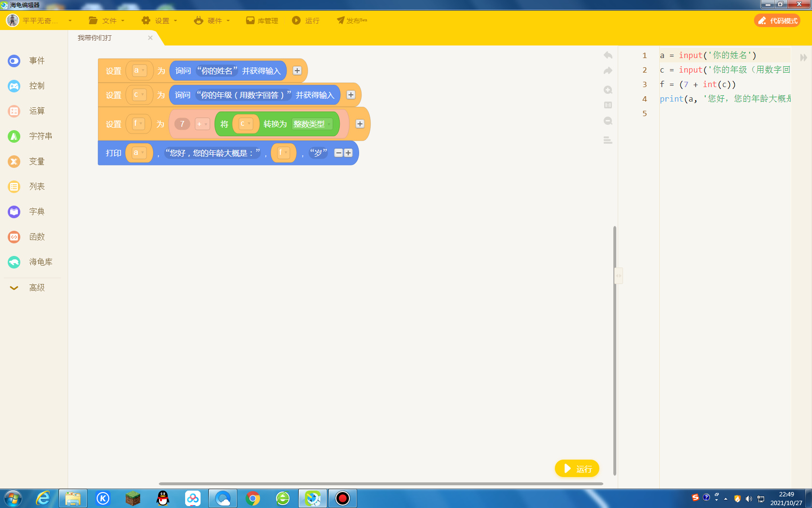This screenshot has width=812, height=508.
Task: Add an item to the print block
Action: pos(348,153)
